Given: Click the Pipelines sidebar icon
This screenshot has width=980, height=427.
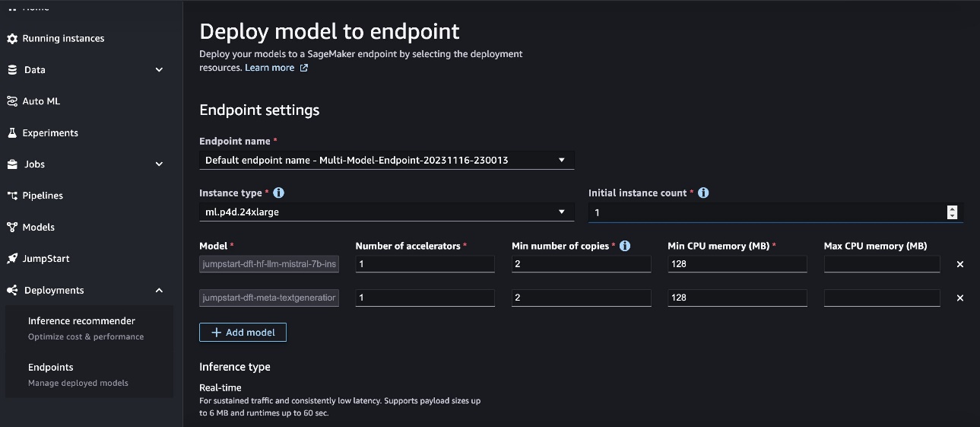Looking at the screenshot, I should [x=12, y=196].
